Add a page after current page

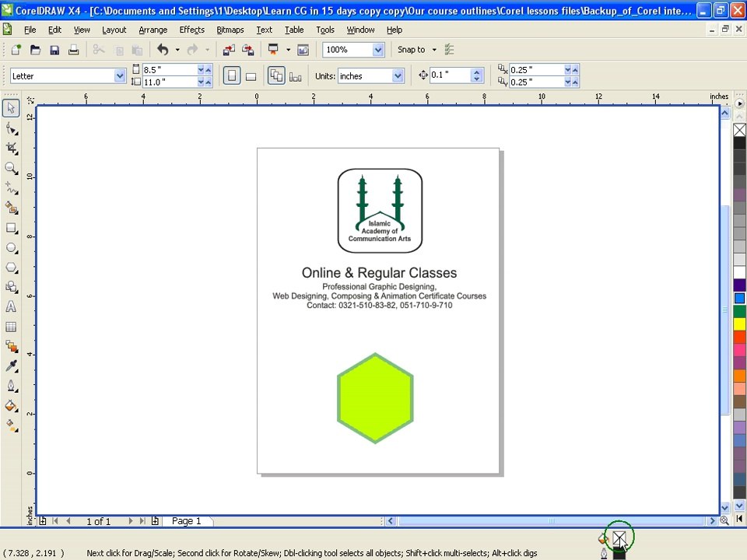point(156,521)
